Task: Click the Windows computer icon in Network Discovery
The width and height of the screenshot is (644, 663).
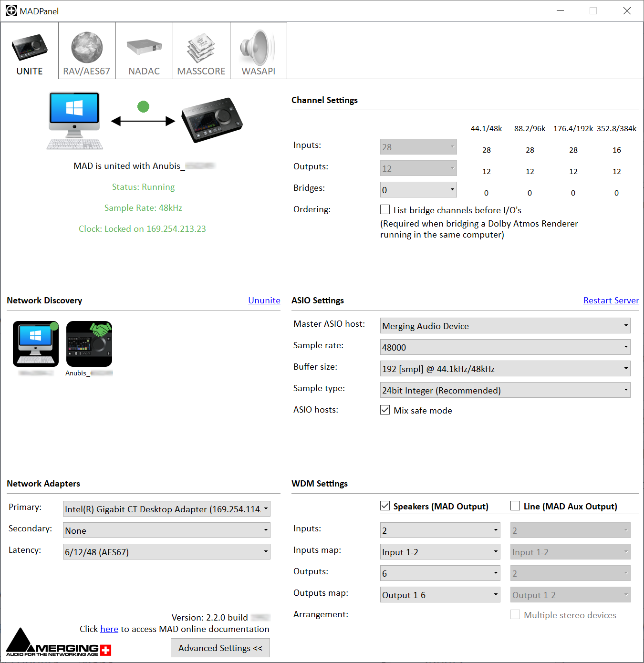Action: click(36, 343)
